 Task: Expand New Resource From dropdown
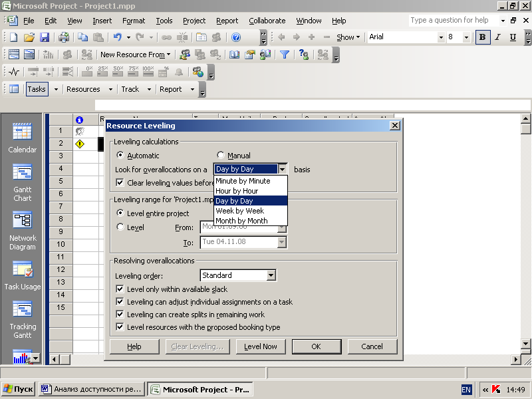point(169,55)
